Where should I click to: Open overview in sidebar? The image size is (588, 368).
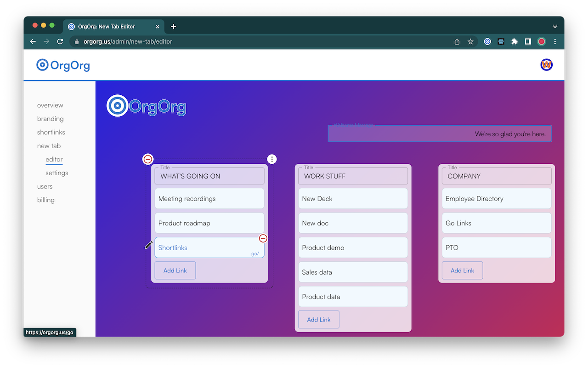tap(50, 105)
